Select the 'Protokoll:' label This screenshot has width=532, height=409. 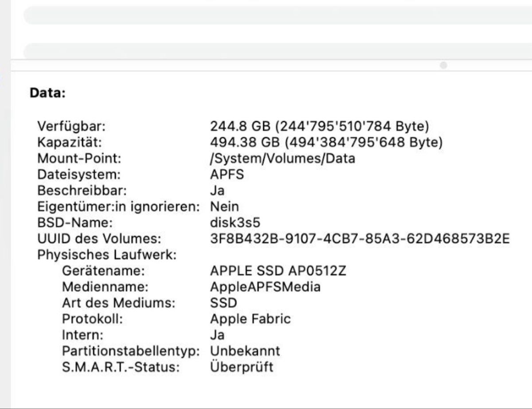[92, 319]
